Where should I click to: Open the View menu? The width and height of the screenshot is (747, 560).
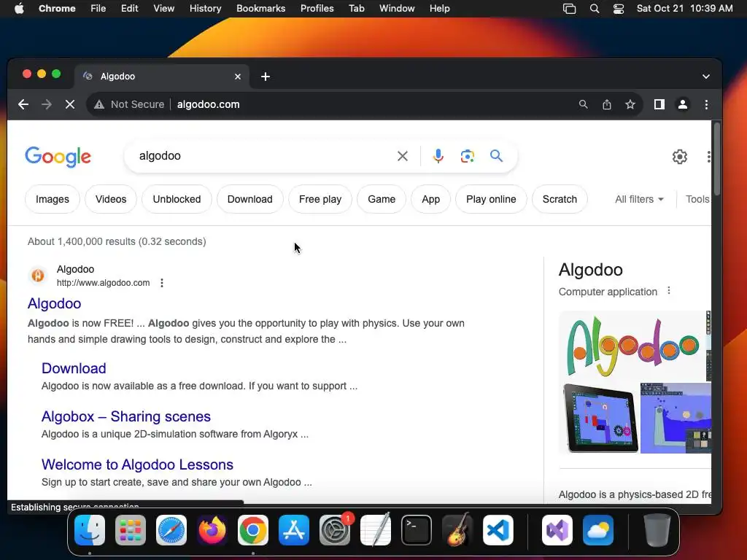pos(164,9)
